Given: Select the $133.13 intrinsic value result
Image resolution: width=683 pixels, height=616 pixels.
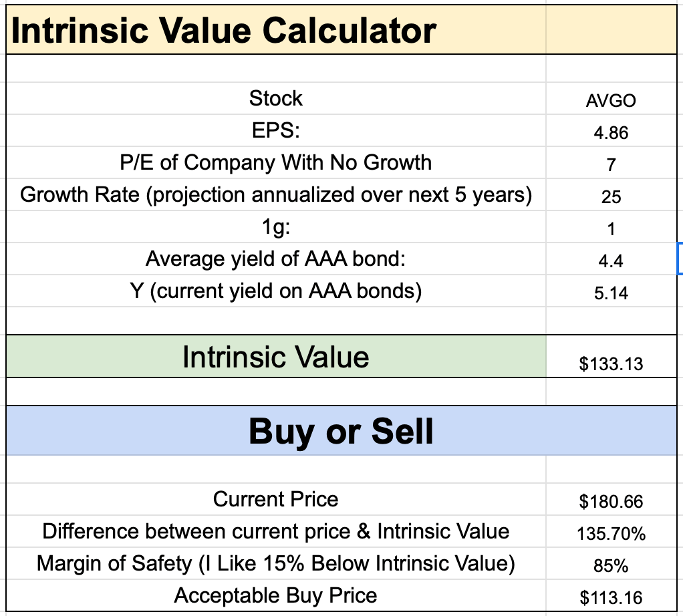Looking at the screenshot, I should click(x=611, y=363).
